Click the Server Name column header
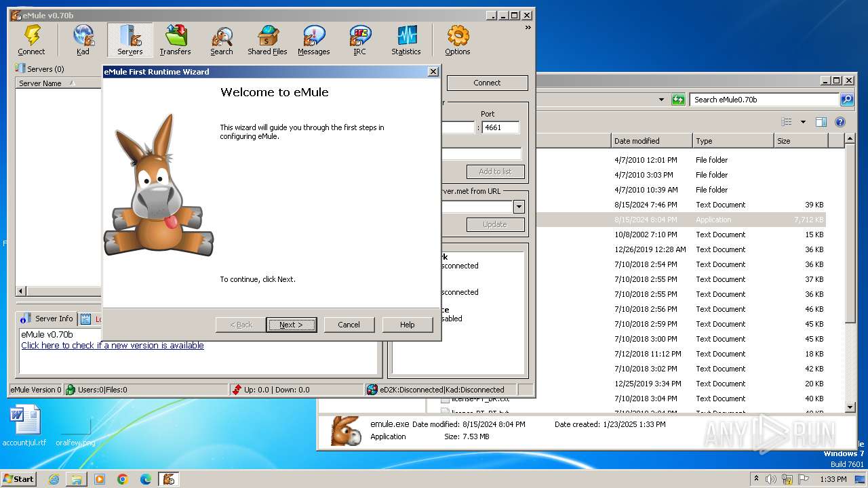Viewport: 868px width, 488px height. pos(58,83)
